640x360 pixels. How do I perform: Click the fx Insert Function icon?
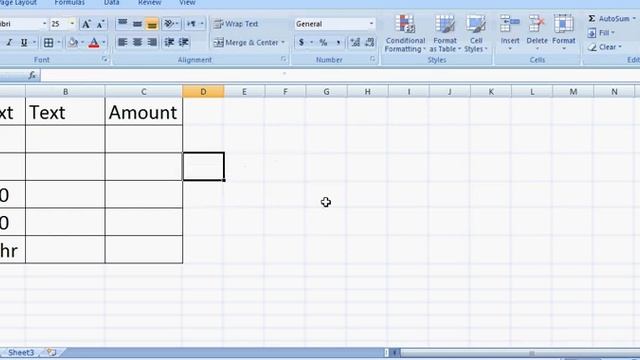tap(32, 75)
